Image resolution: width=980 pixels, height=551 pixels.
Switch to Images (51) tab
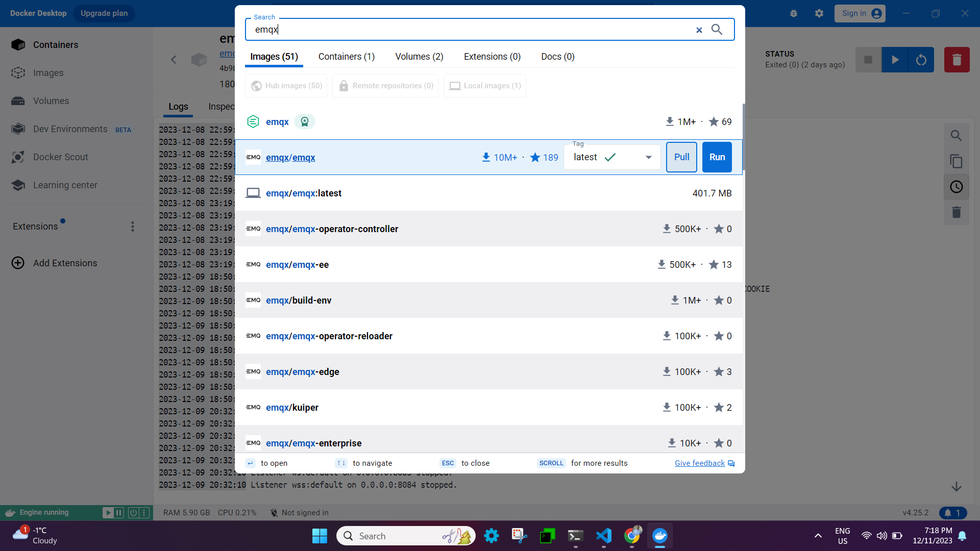(x=274, y=57)
